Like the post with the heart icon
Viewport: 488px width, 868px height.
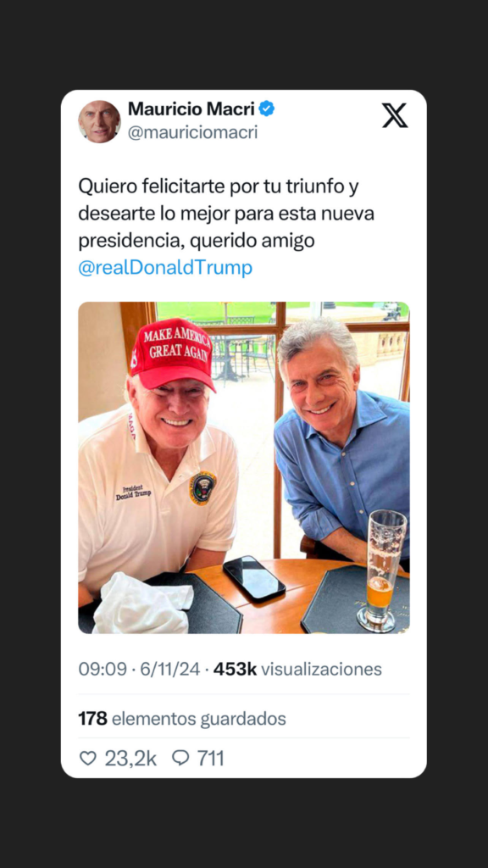click(x=88, y=758)
